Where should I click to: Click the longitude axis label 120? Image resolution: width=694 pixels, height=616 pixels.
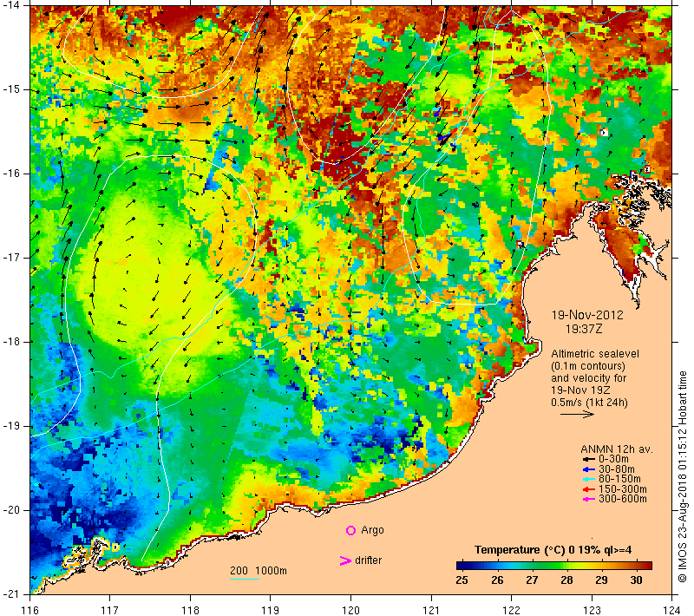pyautogui.click(x=351, y=610)
